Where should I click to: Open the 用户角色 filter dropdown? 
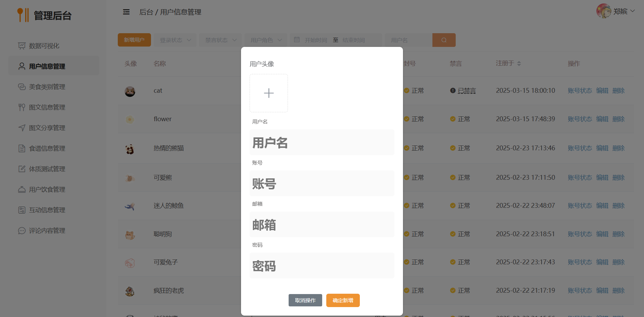click(x=266, y=40)
